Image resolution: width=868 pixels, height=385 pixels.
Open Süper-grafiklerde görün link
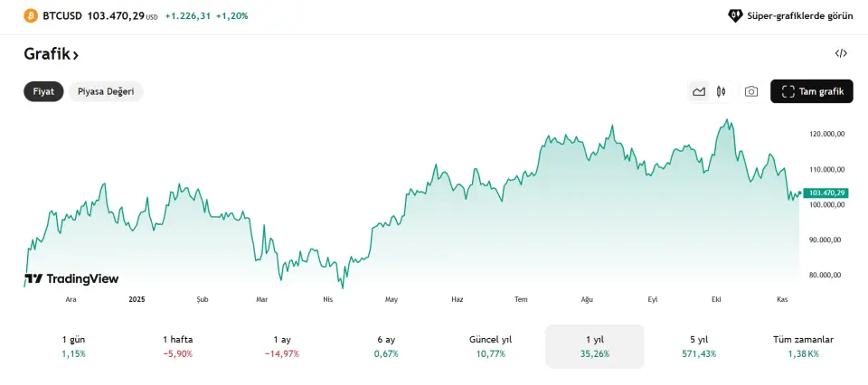coord(799,16)
